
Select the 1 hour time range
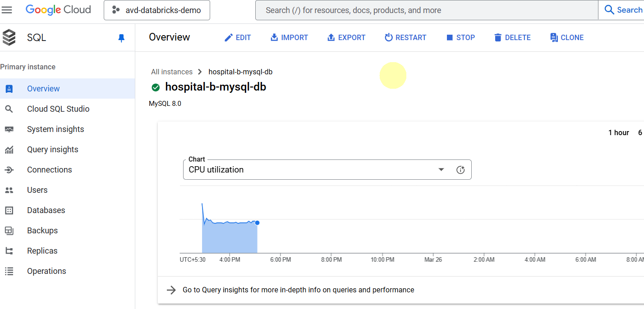tap(618, 132)
